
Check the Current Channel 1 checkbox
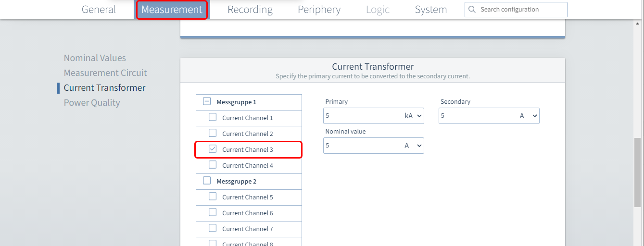point(212,117)
